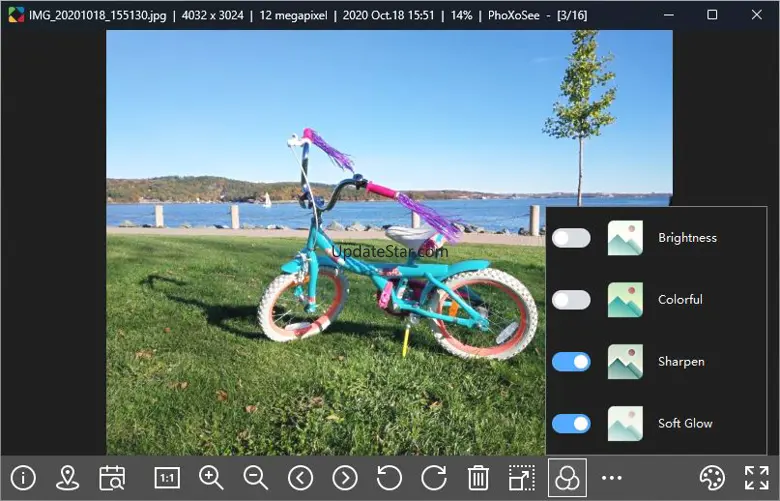Minimize the PhoXoSee window
Image resolution: width=780 pixels, height=501 pixels.
669,15
